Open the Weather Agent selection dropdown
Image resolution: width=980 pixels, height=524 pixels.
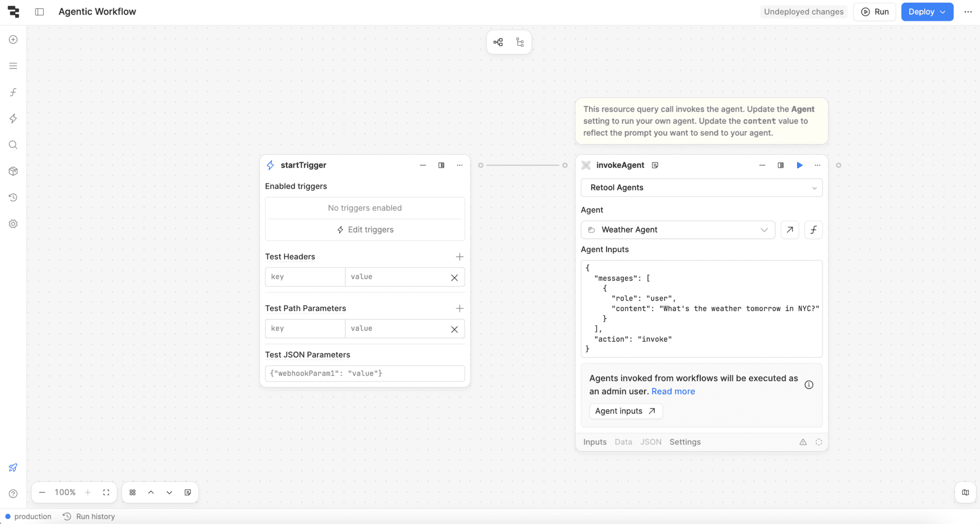tap(678, 230)
